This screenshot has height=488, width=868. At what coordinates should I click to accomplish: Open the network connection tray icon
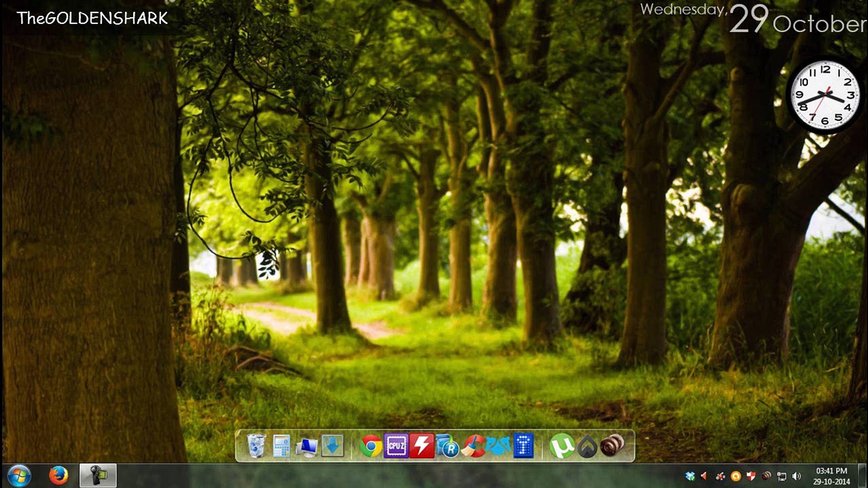tap(782, 476)
